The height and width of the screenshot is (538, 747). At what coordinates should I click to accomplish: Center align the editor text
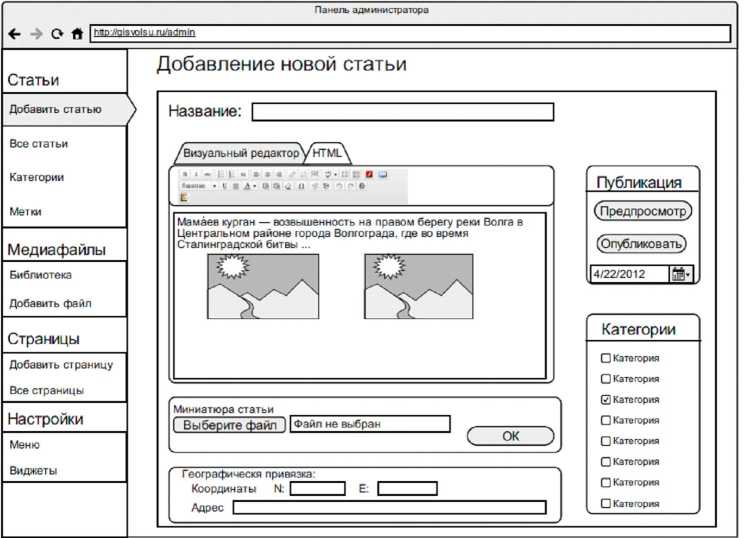[267, 174]
